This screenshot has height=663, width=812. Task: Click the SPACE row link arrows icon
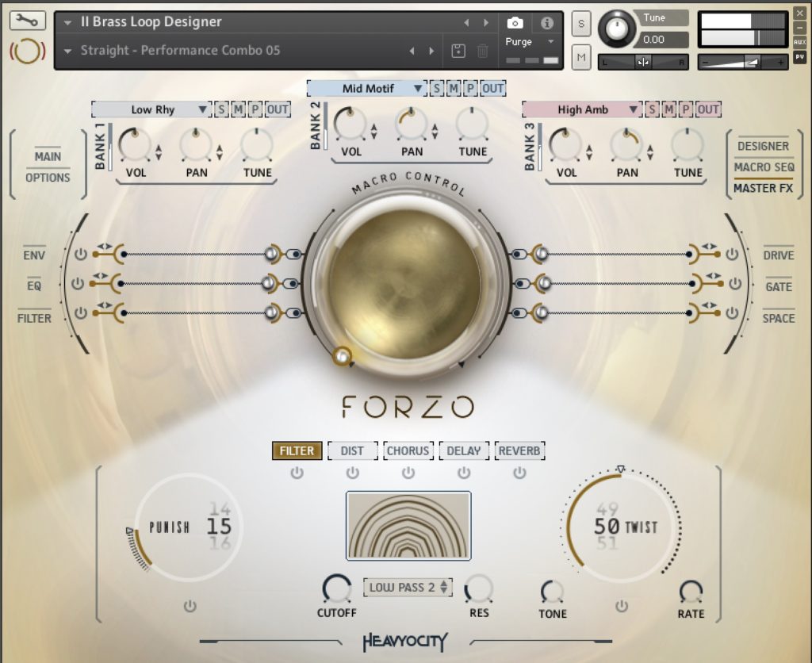(x=709, y=305)
